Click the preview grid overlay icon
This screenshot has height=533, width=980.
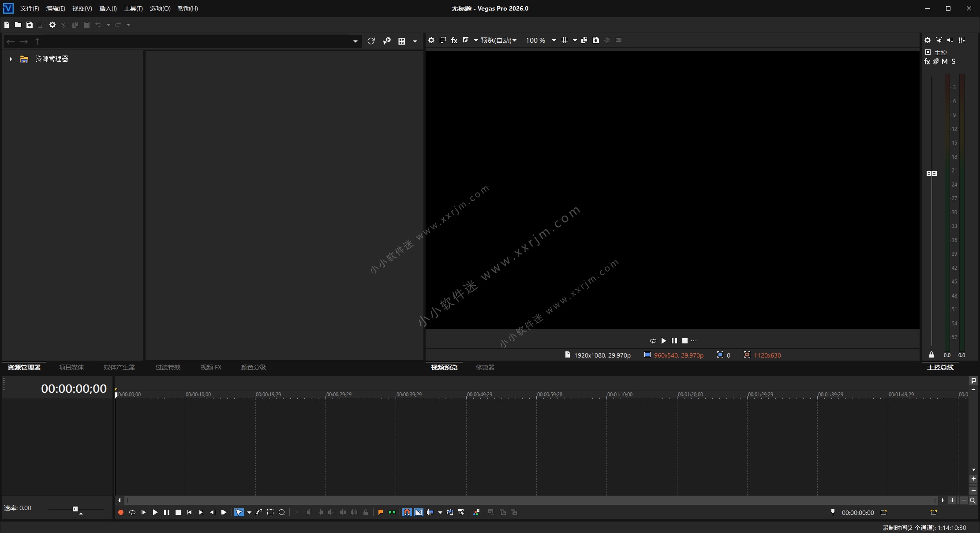565,40
